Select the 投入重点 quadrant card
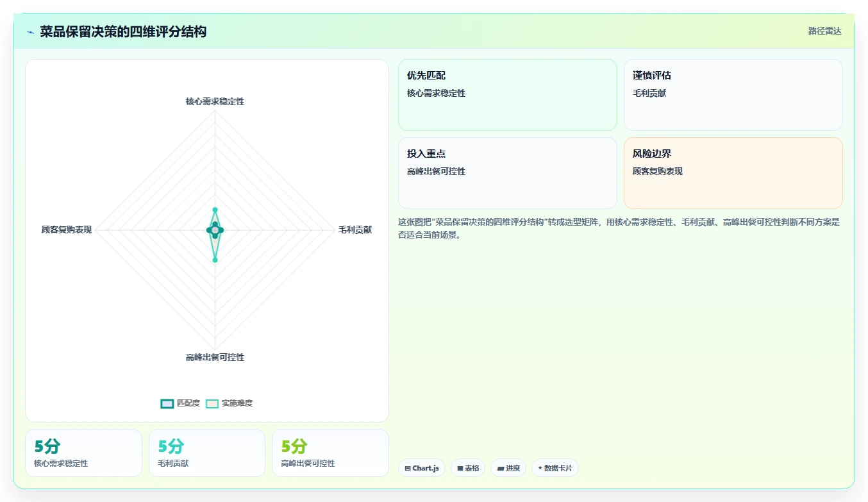 [508, 173]
